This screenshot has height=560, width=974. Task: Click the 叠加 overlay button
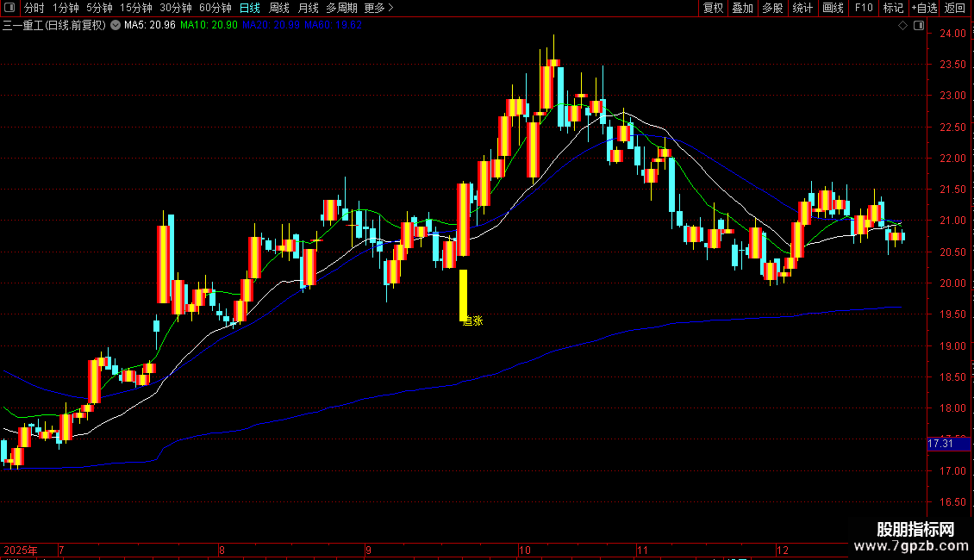point(742,8)
